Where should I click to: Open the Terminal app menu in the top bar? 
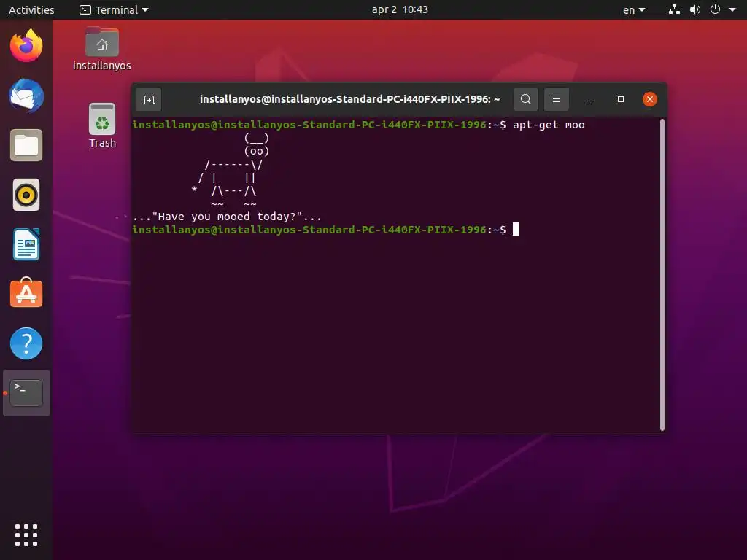(x=114, y=10)
